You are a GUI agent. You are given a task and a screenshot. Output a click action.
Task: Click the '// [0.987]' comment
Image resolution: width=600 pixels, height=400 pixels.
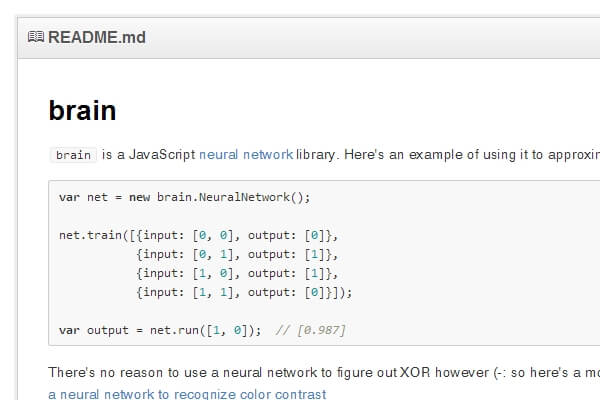click(x=310, y=330)
